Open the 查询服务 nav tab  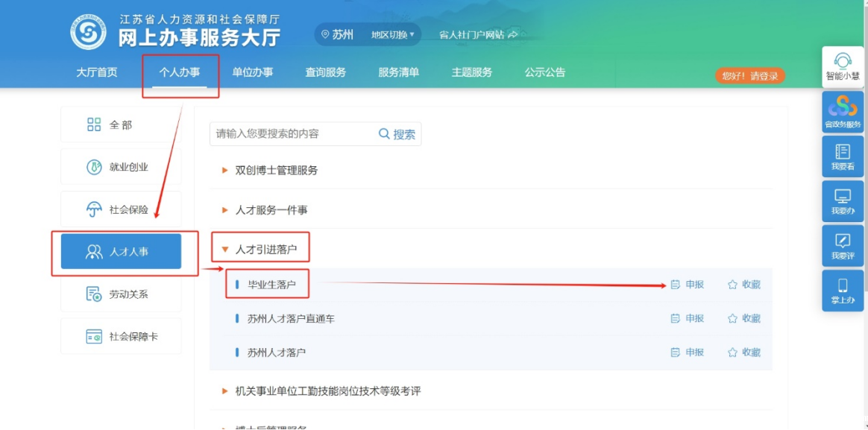point(325,72)
